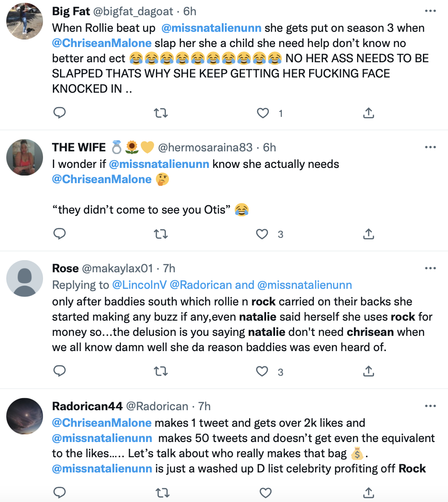The height and width of the screenshot is (502, 448).
Task: Share Radorican44's tweet
Action: click(x=368, y=493)
